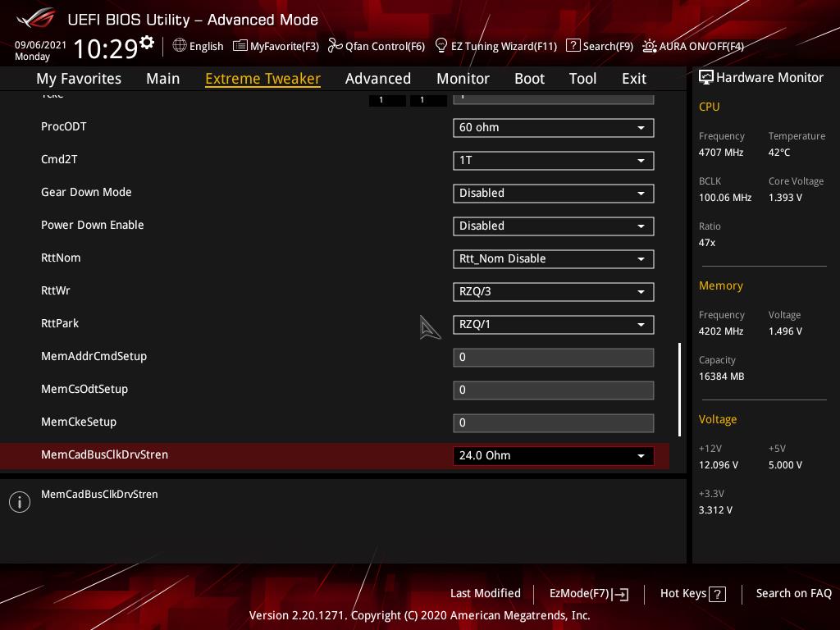Click the MyFavorite list icon
The image size is (840, 630).
(240, 46)
